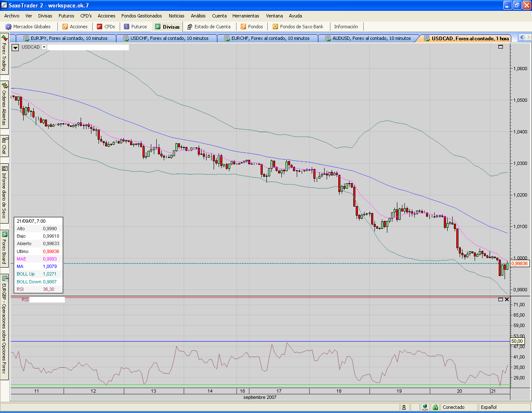Open the Herramientas menu
The image size is (532, 413).
[246, 16]
